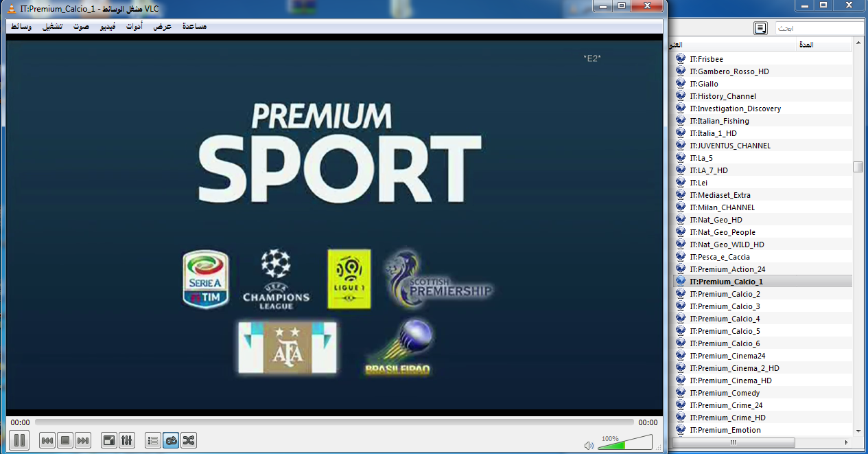Viewport: 868px width, 454px height.
Task: Toggle the playlist view button
Action: click(153, 440)
